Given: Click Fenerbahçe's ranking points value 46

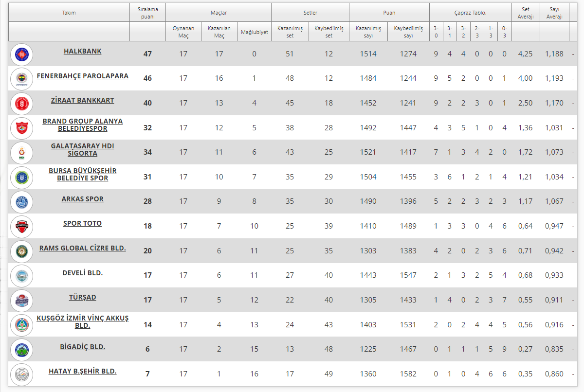Looking at the screenshot, I should [147, 78].
